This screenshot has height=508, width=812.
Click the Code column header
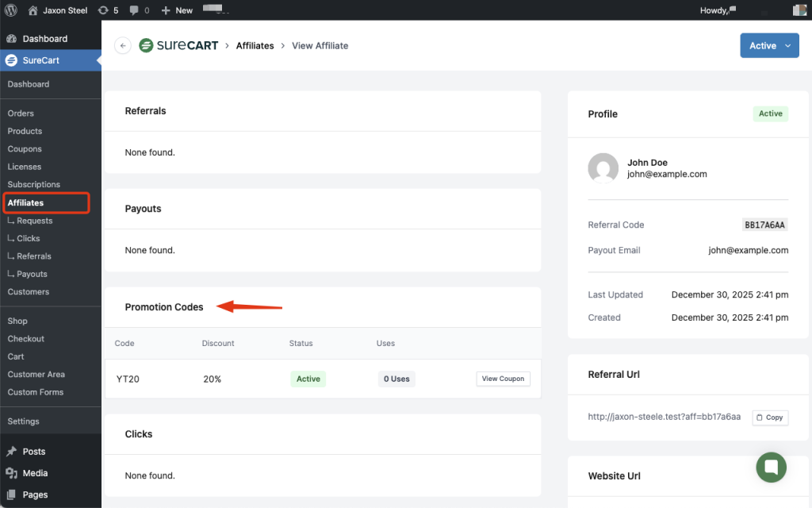(x=124, y=343)
